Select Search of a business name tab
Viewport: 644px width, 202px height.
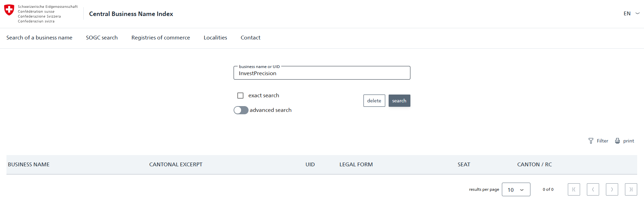pyautogui.click(x=39, y=38)
